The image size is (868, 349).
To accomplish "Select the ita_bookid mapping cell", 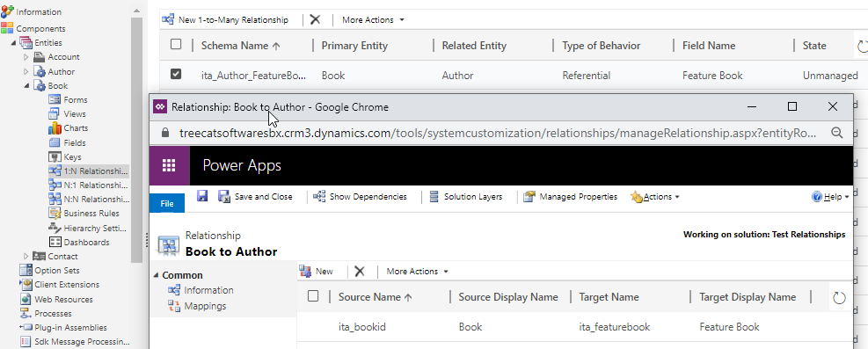I will (362, 327).
